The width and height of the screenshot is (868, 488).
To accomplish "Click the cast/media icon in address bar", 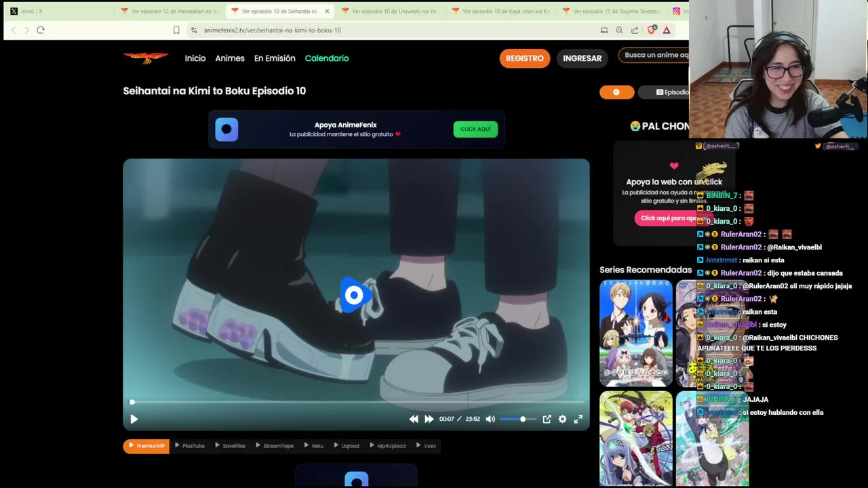I will point(604,30).
